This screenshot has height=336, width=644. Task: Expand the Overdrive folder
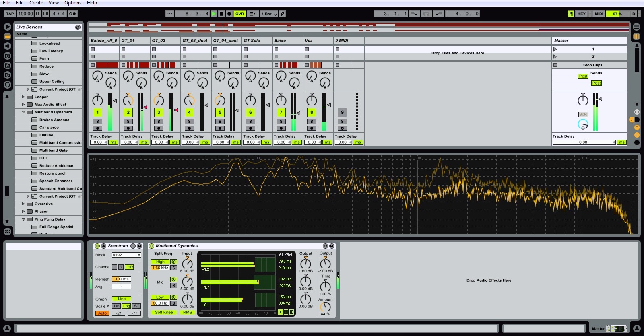pos(23,204)
